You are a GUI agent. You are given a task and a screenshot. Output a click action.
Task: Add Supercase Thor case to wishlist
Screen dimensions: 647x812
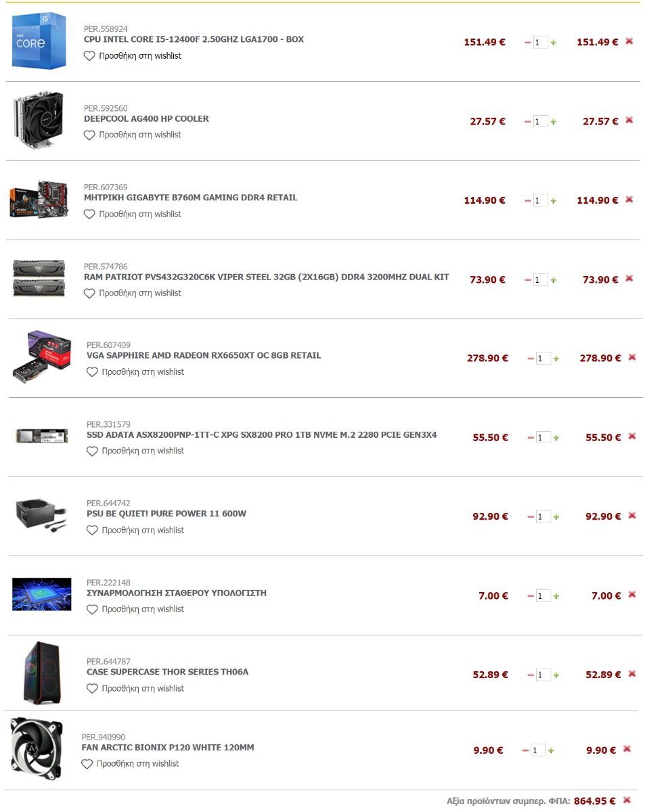(x=135, y=688)
